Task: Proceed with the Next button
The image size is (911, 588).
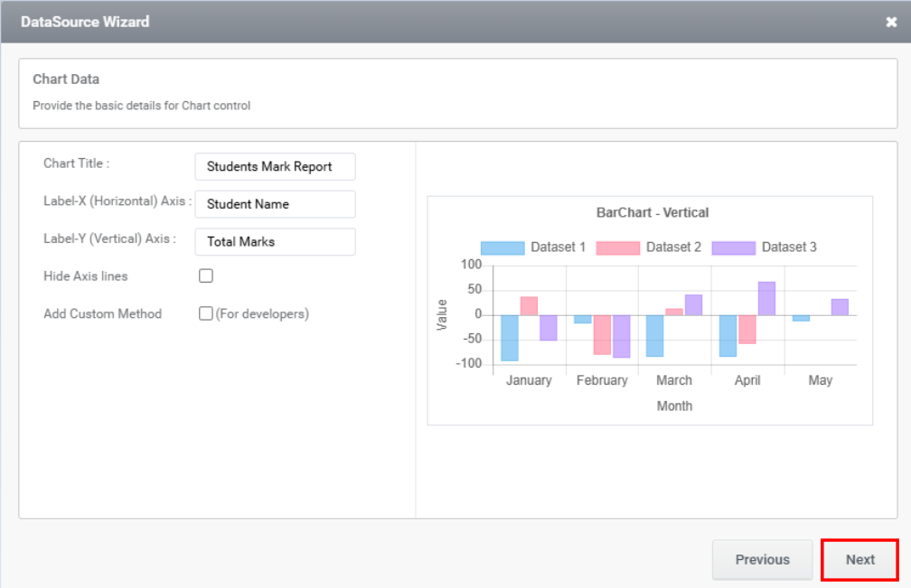Action: click(x=859, y=559)
